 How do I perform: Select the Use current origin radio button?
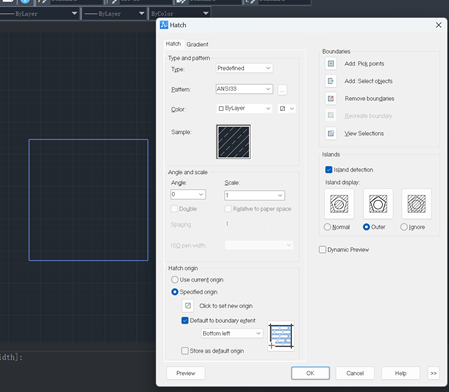(x=175, y=280)
